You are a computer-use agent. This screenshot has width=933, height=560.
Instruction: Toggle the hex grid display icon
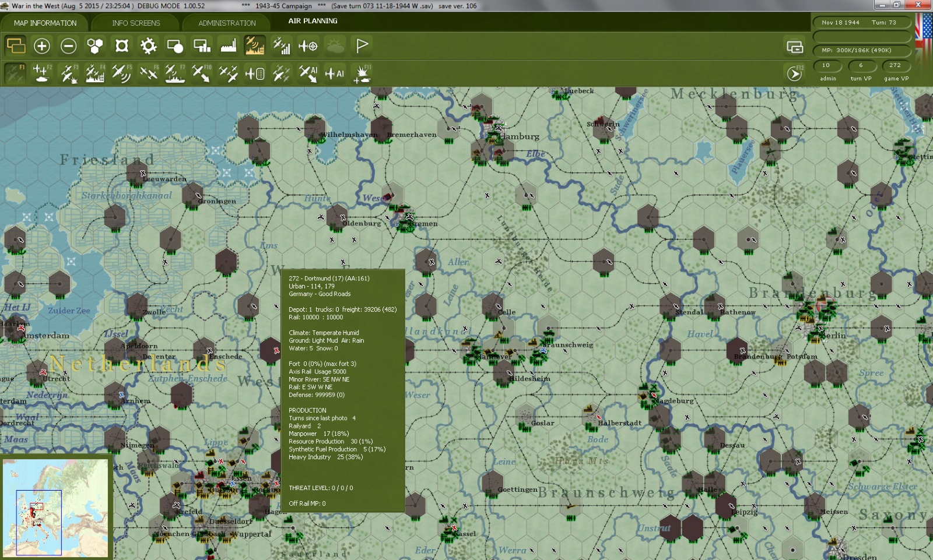94,46
